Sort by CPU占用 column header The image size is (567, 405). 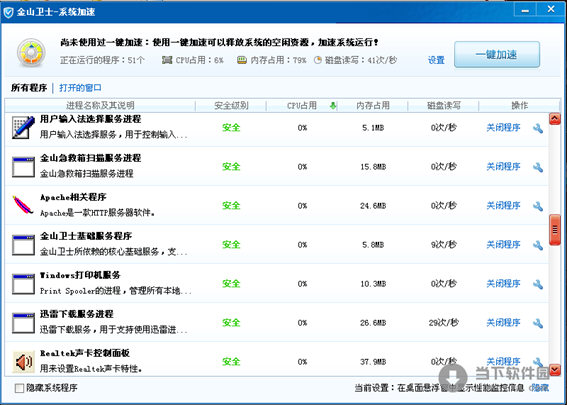tap(302, 106)
